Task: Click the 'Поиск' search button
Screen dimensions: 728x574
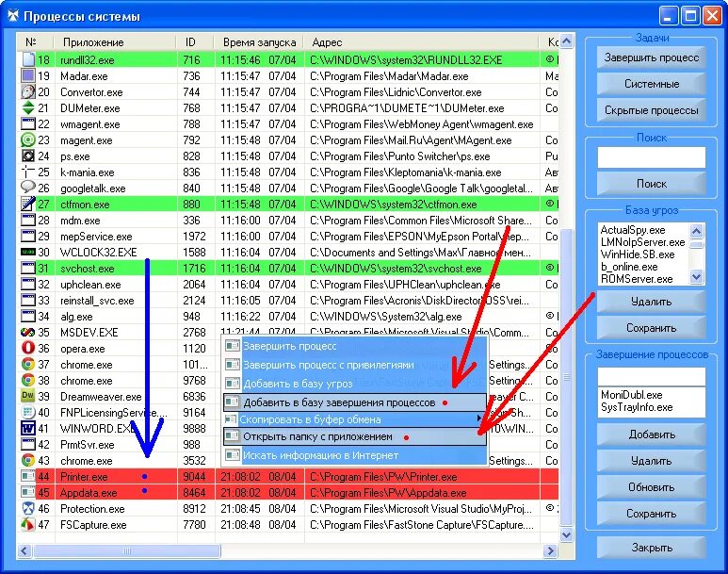Action: coord(651,184)
